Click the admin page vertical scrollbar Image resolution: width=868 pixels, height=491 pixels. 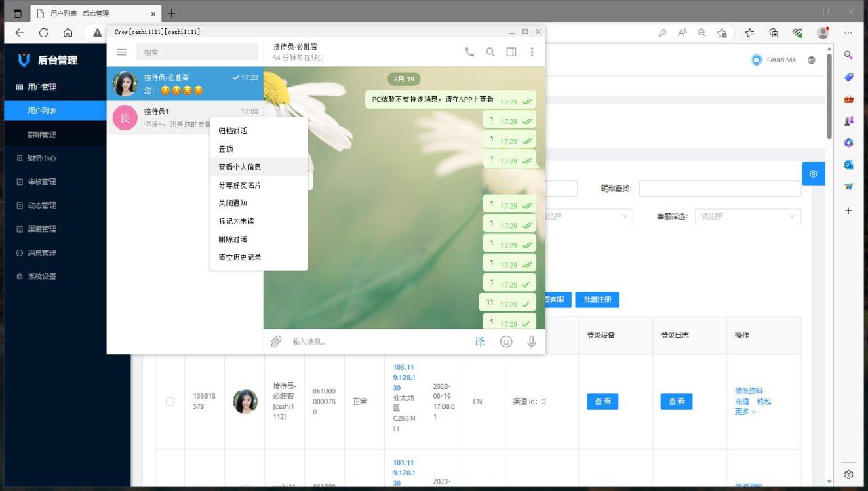click(829, 95)
